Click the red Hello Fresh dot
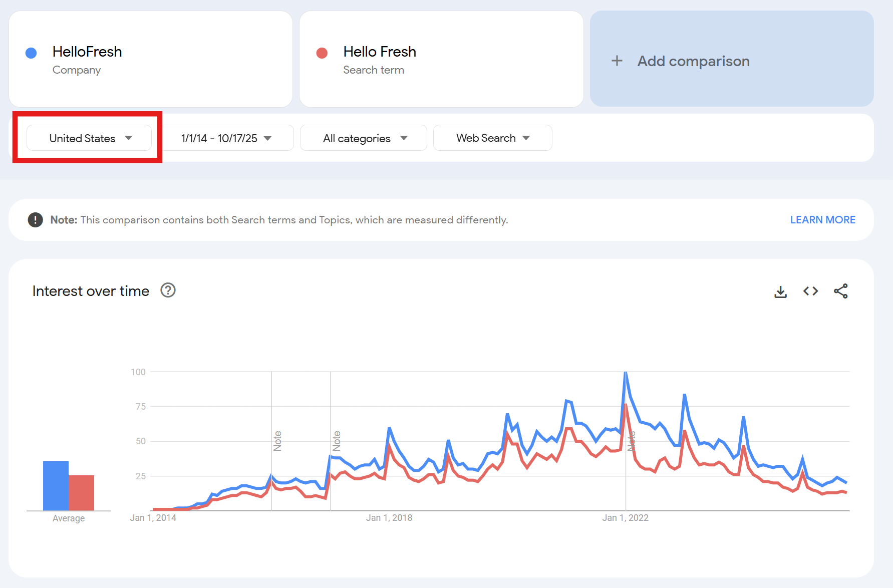The width and height of the screenshot is (893, 588). (x=322, y=53)
